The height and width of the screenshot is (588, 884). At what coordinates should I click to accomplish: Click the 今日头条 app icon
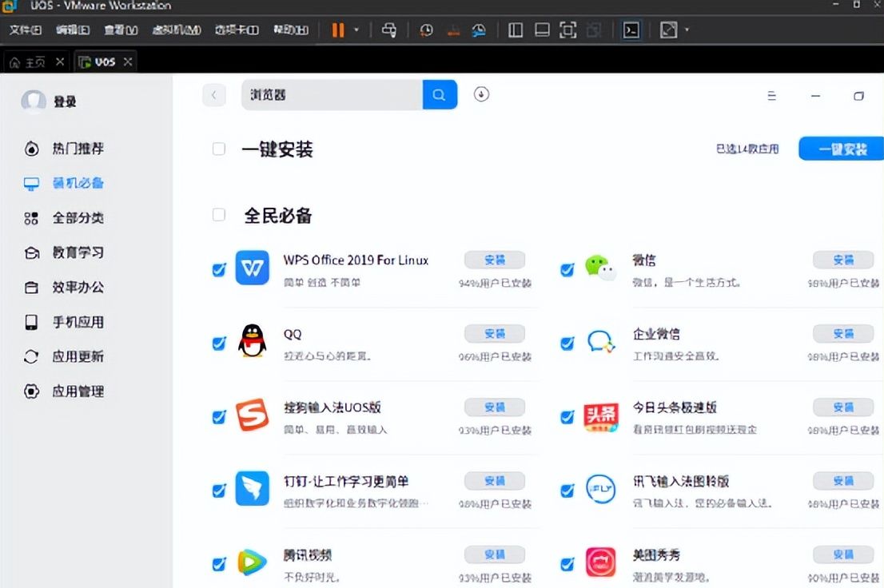click(x=600, y=417)
